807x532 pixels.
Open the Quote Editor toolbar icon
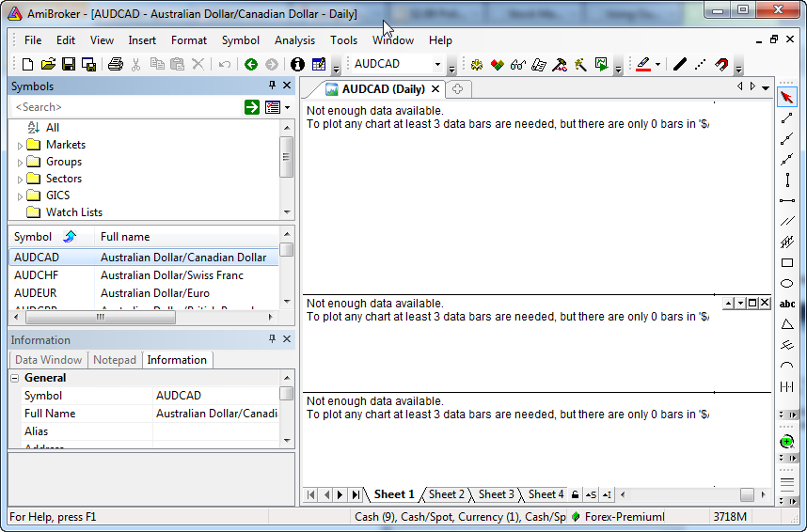coord(319,64)
